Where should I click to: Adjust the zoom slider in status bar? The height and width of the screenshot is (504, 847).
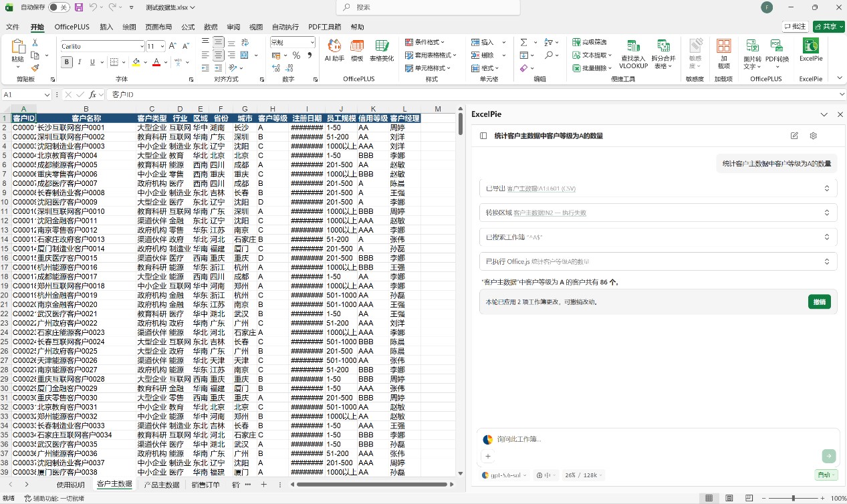794,498
